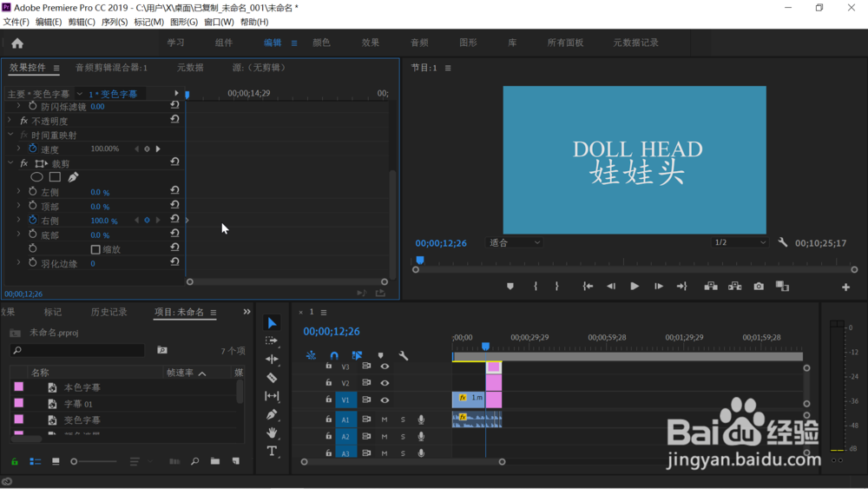Mute track A1
The height and width of the screenshot is (489, 868).
click(385, 420)
